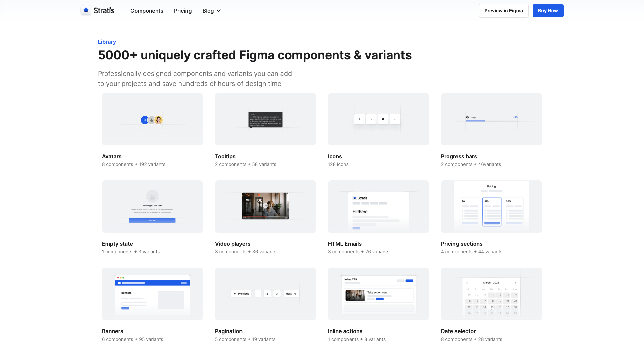Open the Tooltips preview thumbnail
644x362 pixels.
tap(265, 119)
